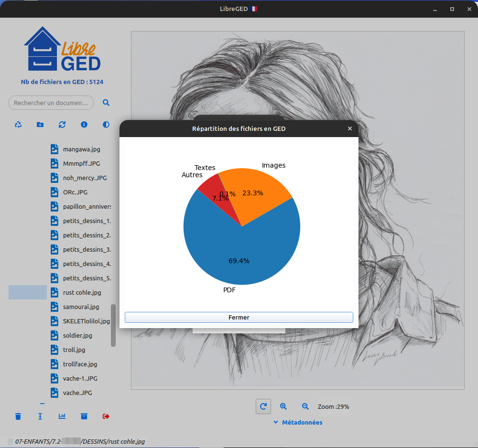
Task: Zoom out of the document preview
Action: 305,406
